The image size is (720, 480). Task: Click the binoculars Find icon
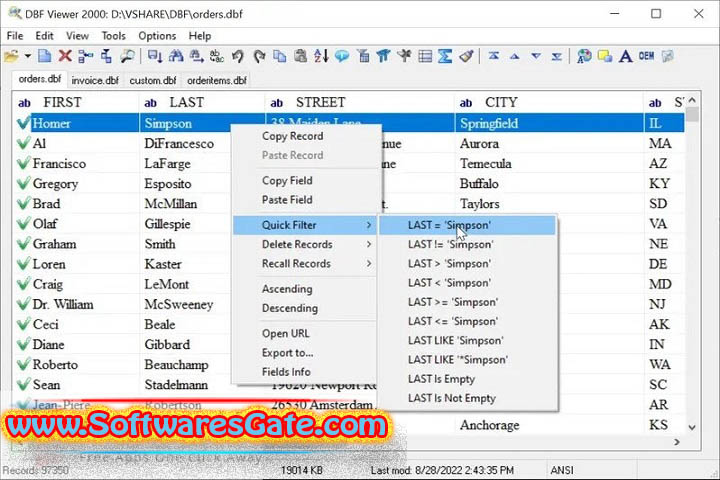coord(176,56)
